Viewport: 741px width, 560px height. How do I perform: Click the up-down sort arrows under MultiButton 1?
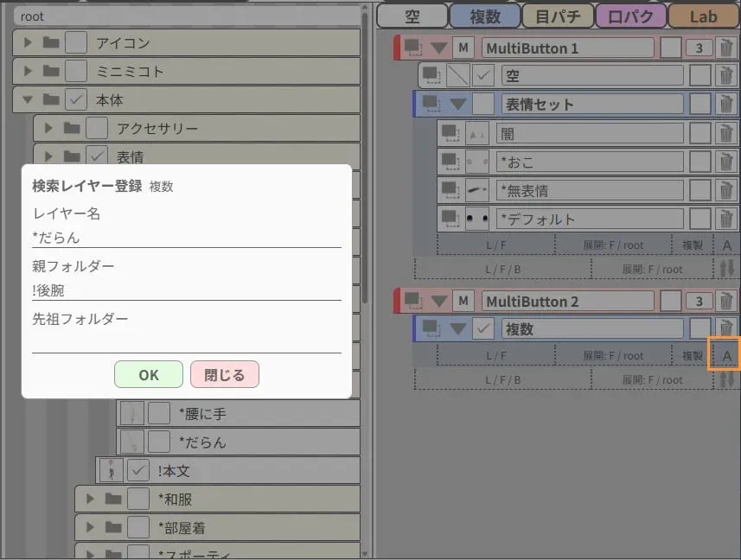[727, 269]
